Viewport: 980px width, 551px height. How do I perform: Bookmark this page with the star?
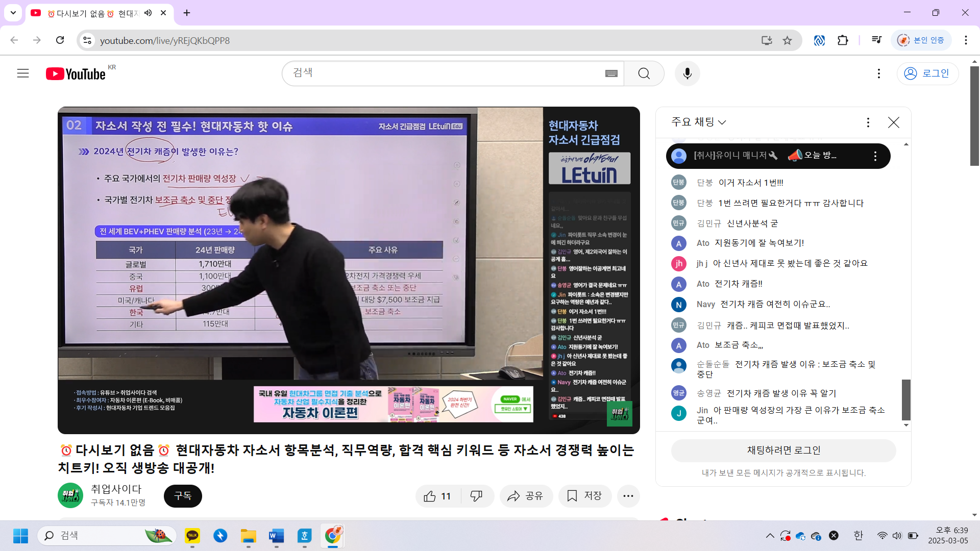(x=788, y=40)
